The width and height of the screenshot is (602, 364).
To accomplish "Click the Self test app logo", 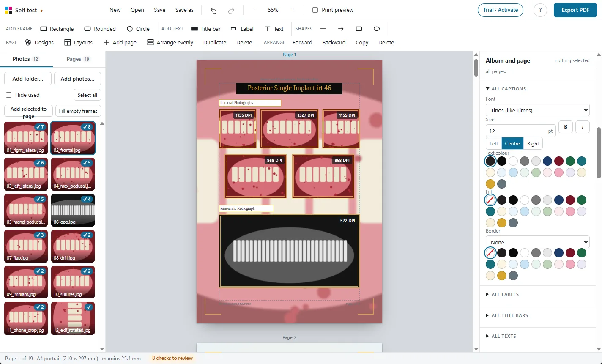I will pyautogui.click(x=8, y=10).
